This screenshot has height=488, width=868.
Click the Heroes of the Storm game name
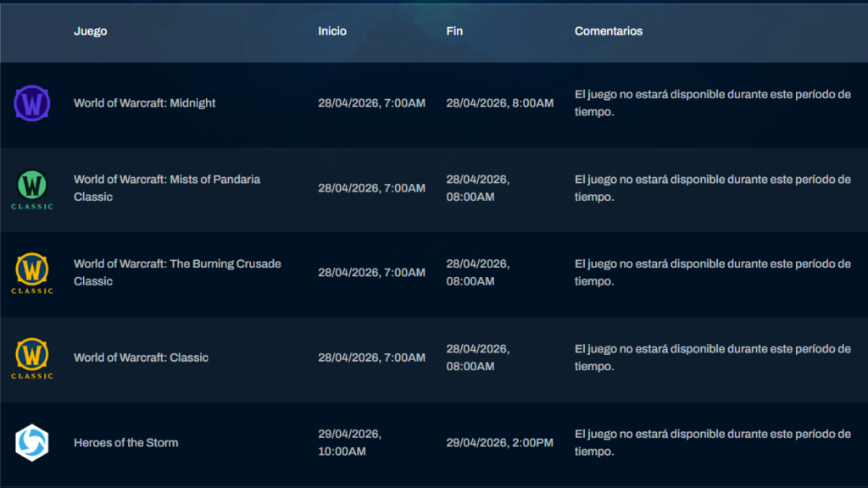pyautogui.click(x=125, y=442)
